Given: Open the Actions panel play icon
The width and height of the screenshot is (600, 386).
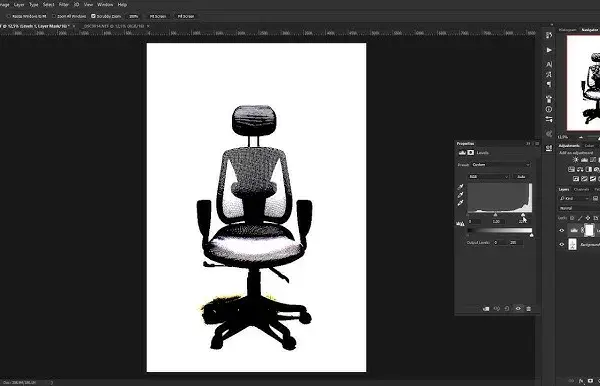Looking at the screenshot, I should point(549,50).
